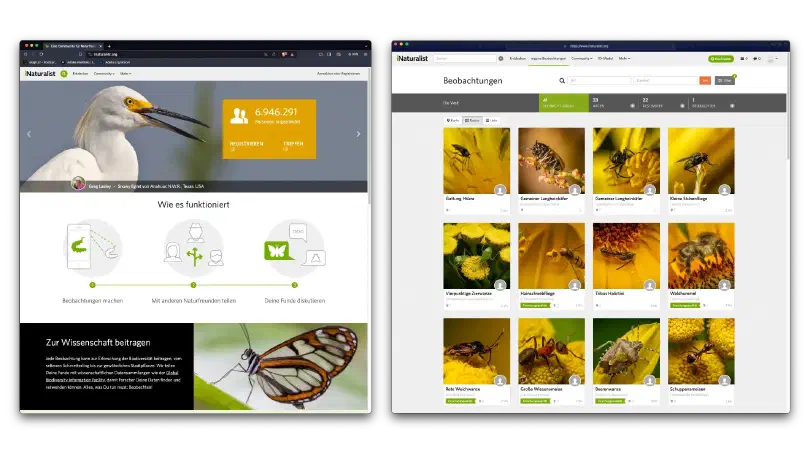Select the Bestimmer stats tab
Screen dimensions: 810x456
coord(663,103)
